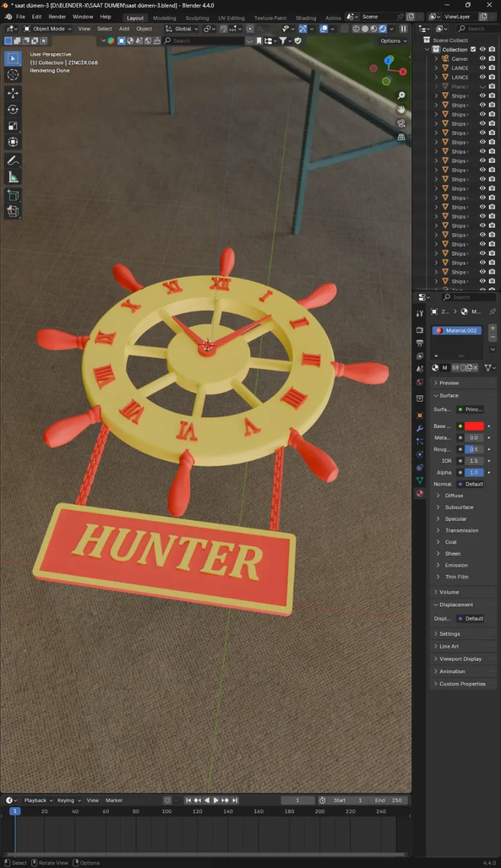
Task: Select the Select Box tool
Action: click(13, 58)
